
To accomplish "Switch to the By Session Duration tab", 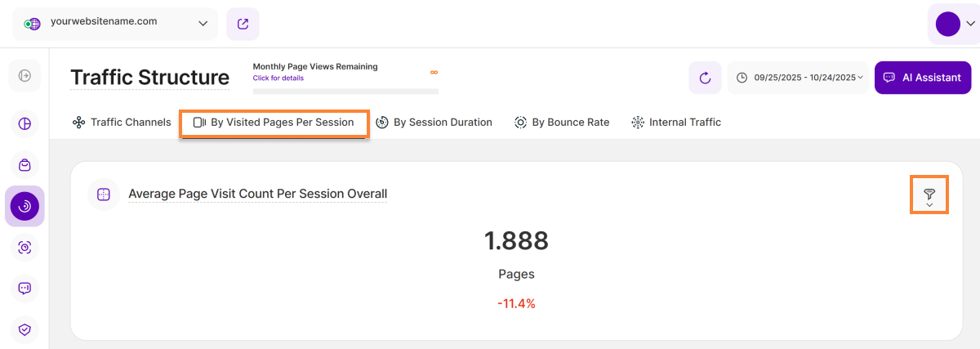I will [434, 123].
